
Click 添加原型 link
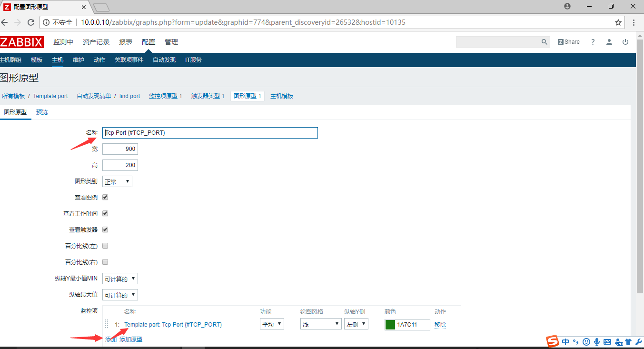tap(131, 339)
